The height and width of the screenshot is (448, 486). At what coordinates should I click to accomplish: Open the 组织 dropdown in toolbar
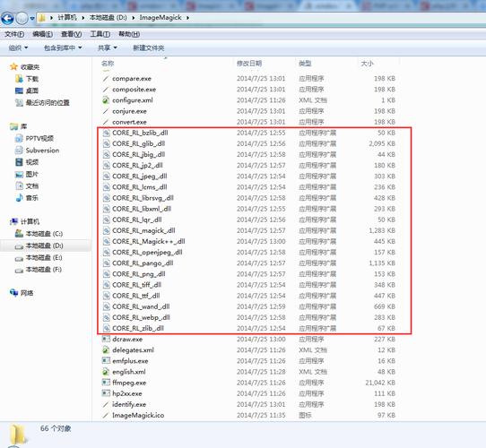pos(18,48)
